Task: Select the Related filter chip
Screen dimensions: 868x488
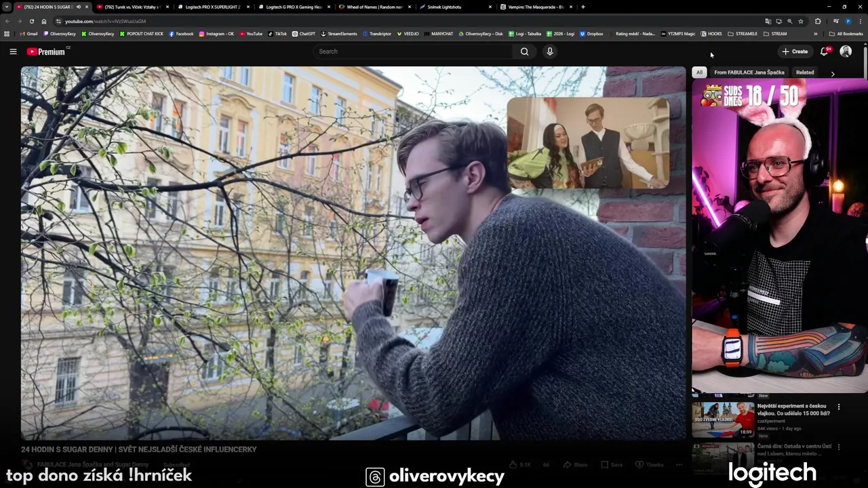Action: click(x=805, y=73)
